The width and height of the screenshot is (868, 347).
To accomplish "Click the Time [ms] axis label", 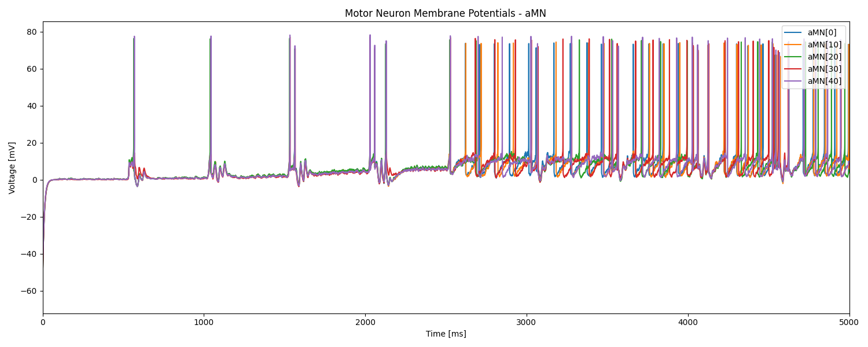I will coord(447,333).
